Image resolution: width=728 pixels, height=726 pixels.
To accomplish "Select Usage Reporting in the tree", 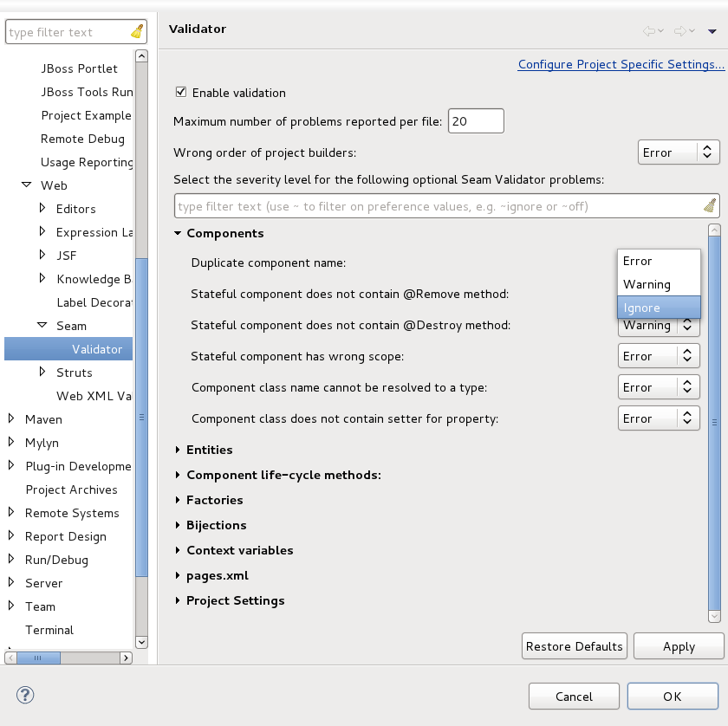I will 87,163.
